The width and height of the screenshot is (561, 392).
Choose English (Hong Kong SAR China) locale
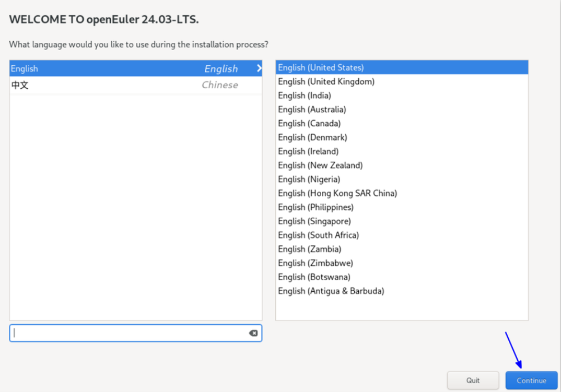click(x=402, y=193)
